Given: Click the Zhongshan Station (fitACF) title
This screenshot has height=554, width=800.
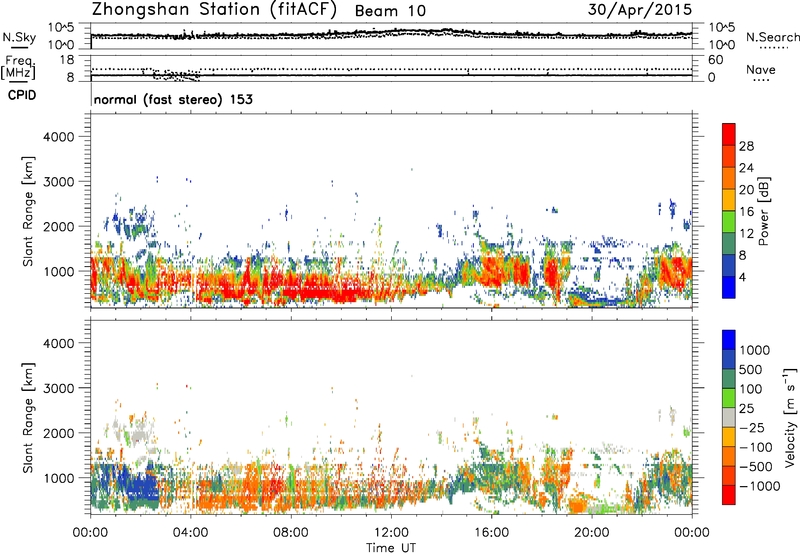Looking at the screenshot, I should click(214, 10).
